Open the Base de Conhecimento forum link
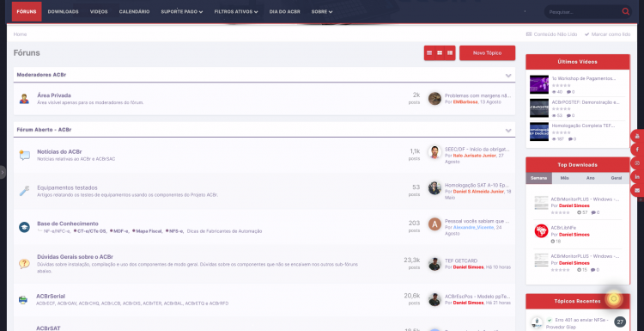The height and width of the screenshot is (331, 644). click(x=68, y=224)
